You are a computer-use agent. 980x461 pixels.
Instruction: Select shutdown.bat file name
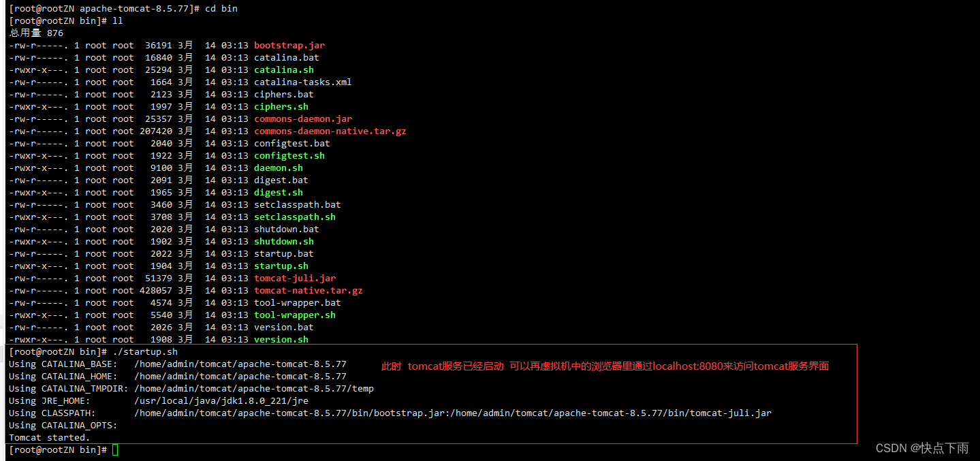[287, 229]
